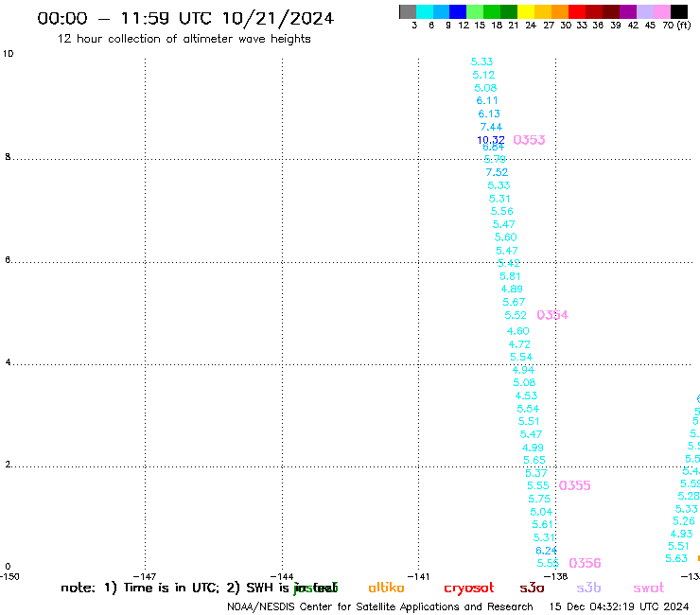This screenshot has height=615, width=700.
Task: Select the dark blue 12 ft legend swatch
Action: [458, 11]
